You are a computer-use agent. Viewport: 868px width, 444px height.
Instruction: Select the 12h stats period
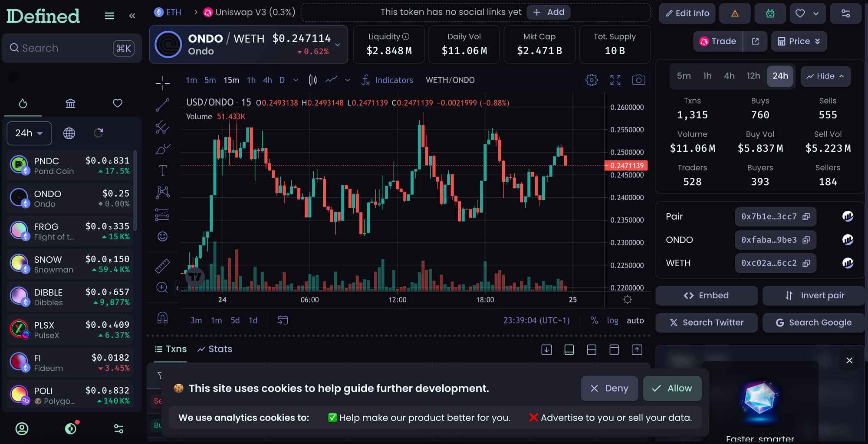tap(753, 76)
